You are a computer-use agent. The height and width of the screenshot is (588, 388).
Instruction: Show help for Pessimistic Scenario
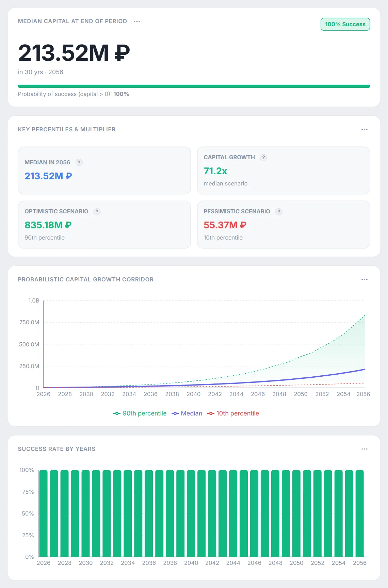tap(279, 211)
